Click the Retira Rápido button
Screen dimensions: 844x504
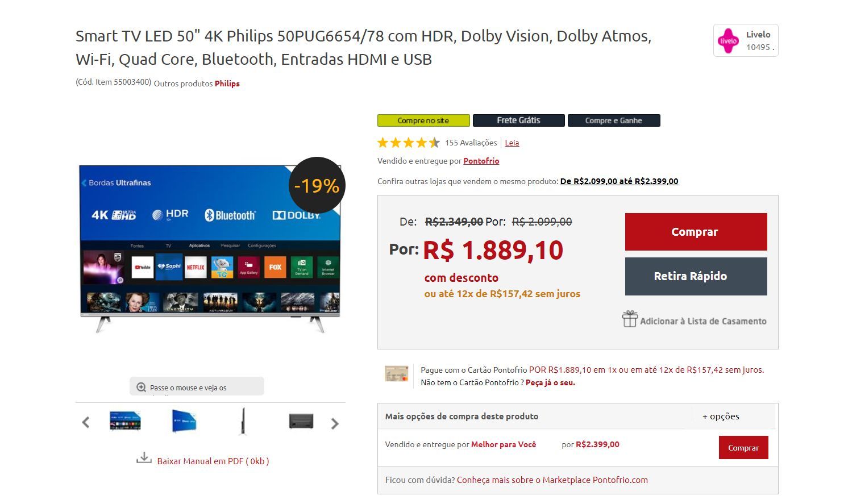pos(696,276)
